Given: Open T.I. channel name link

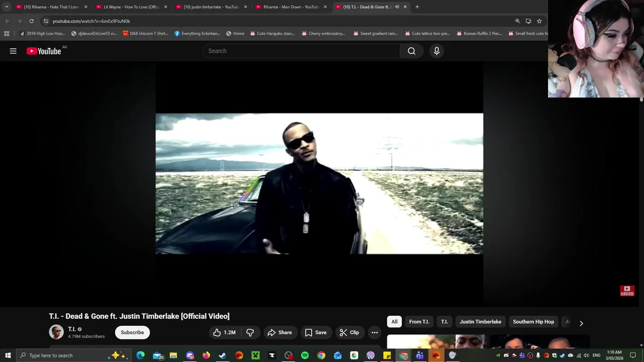Looking at the screenshot, I should (72, 329).
